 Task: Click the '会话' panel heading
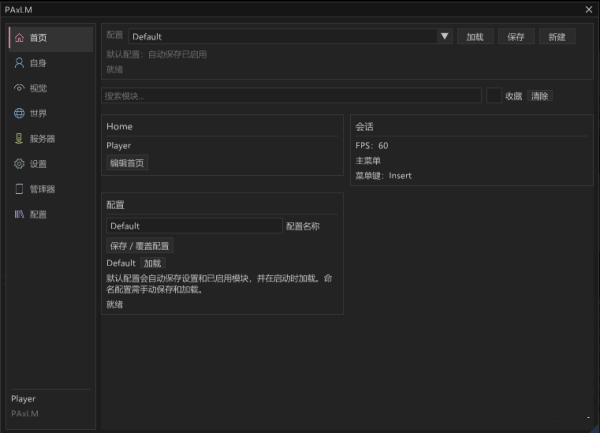(364, 127)
